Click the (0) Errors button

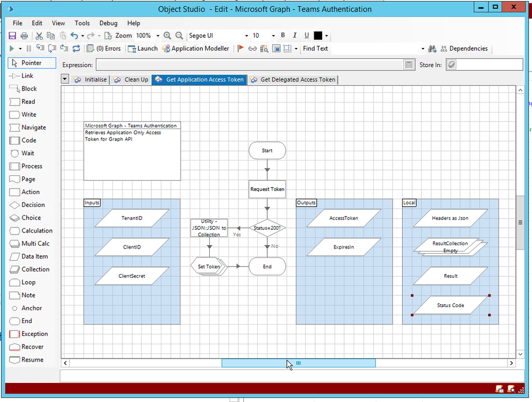(x=104, y=49)
